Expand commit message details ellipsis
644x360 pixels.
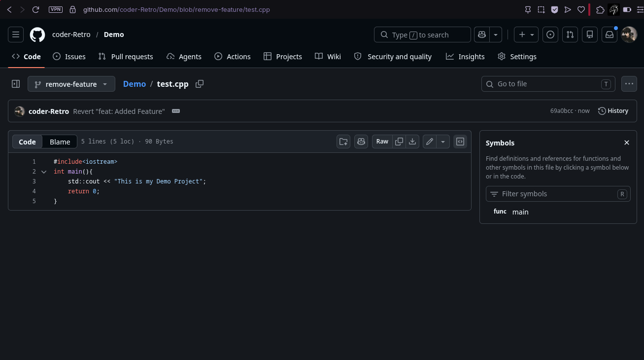tap(176, 111)
